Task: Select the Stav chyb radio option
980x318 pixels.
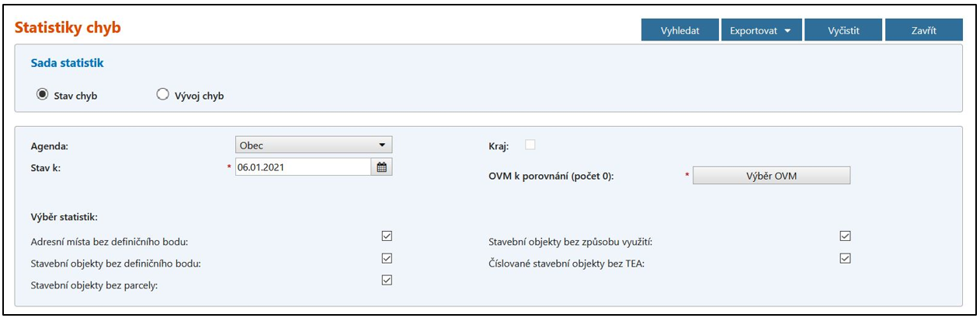Action: point(43,95)
